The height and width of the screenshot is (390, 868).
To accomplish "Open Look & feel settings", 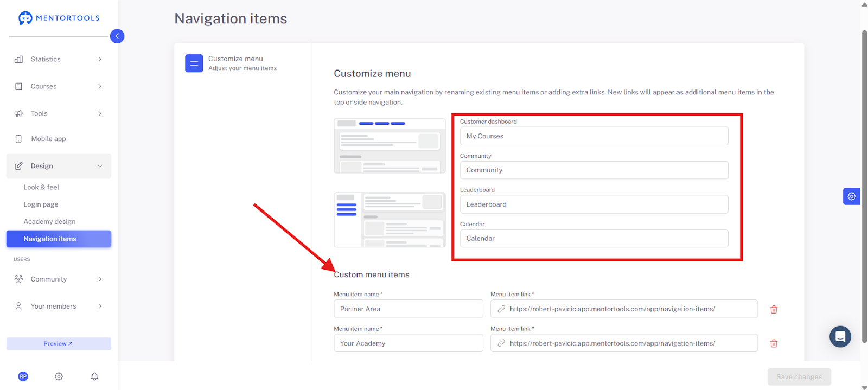I will point(41,187).
